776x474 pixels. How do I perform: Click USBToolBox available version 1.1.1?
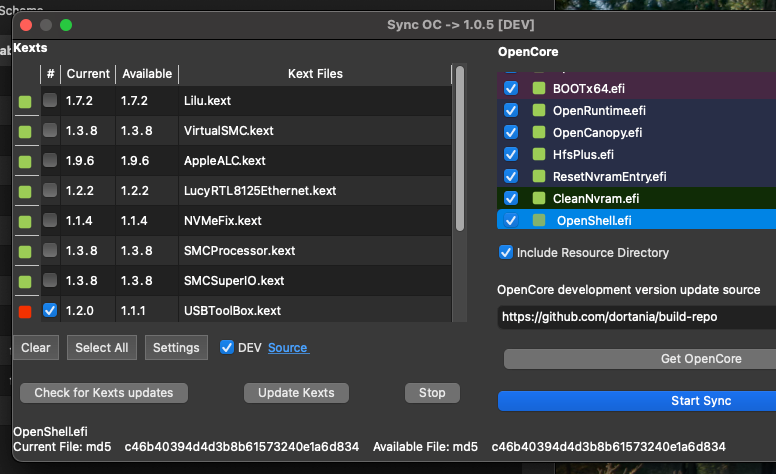coord(133,311)
